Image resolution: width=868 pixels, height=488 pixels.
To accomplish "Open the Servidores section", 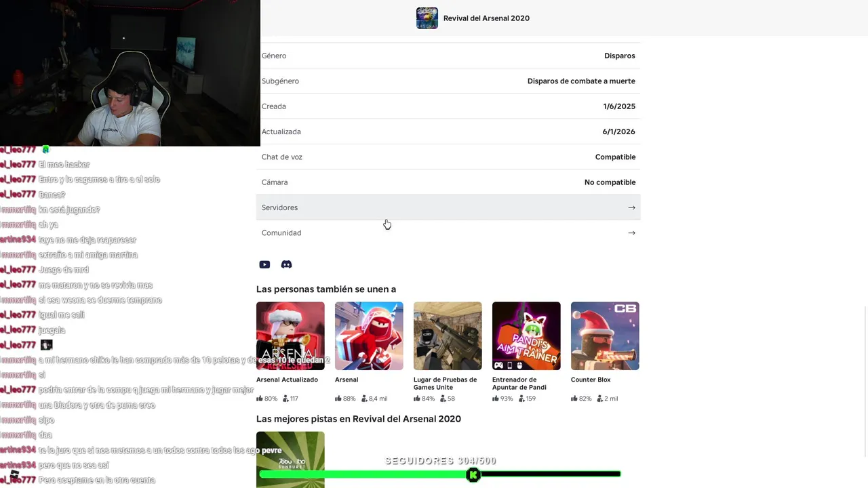I will [x=448, y=207].
